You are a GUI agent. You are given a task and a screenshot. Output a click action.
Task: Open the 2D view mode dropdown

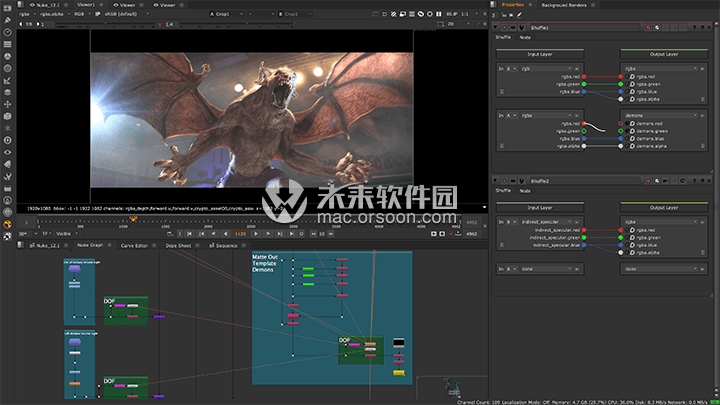pos(458,24)
